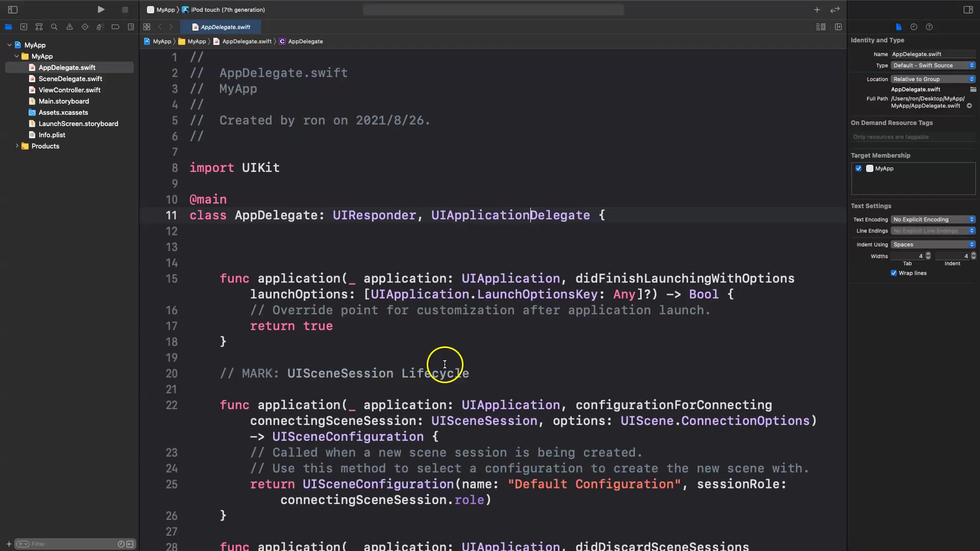980x551 pixels.
Task: Show the Quick Help inspector icon
Action: coord(929,27)
